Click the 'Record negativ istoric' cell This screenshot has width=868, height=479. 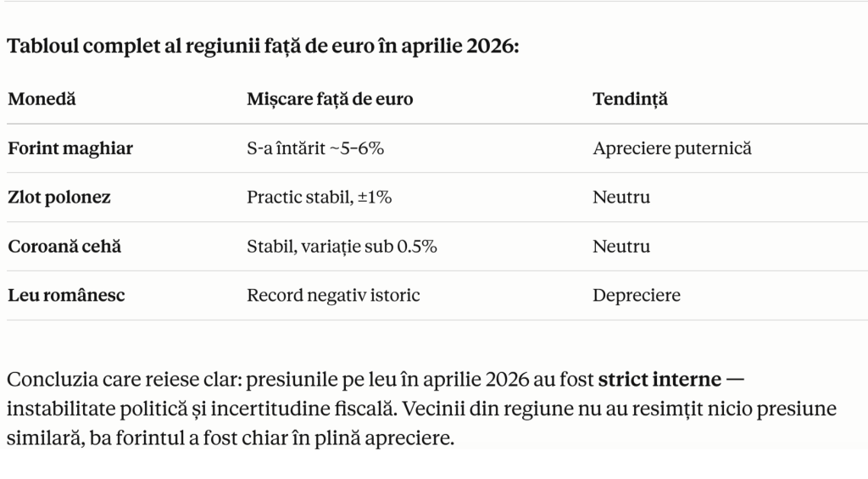333,295
